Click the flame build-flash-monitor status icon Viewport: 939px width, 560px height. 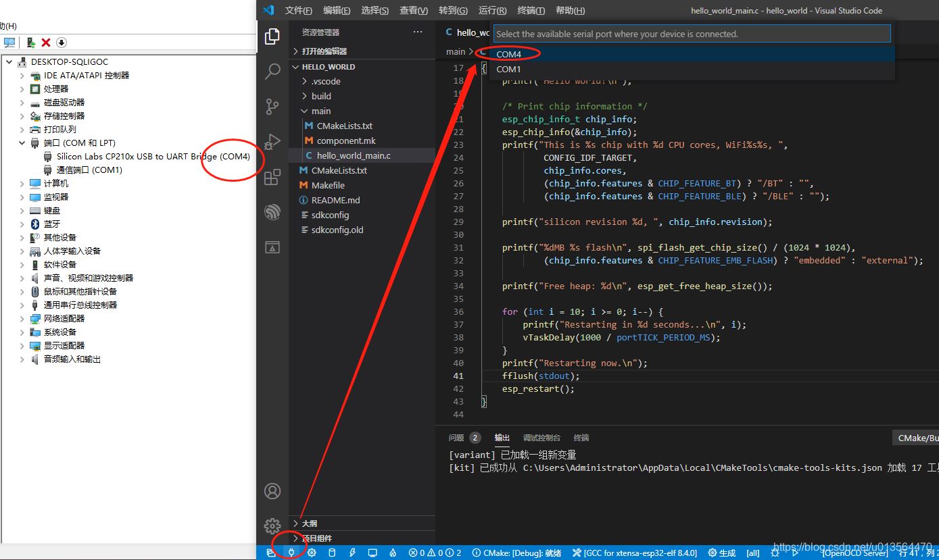(392, 553)
